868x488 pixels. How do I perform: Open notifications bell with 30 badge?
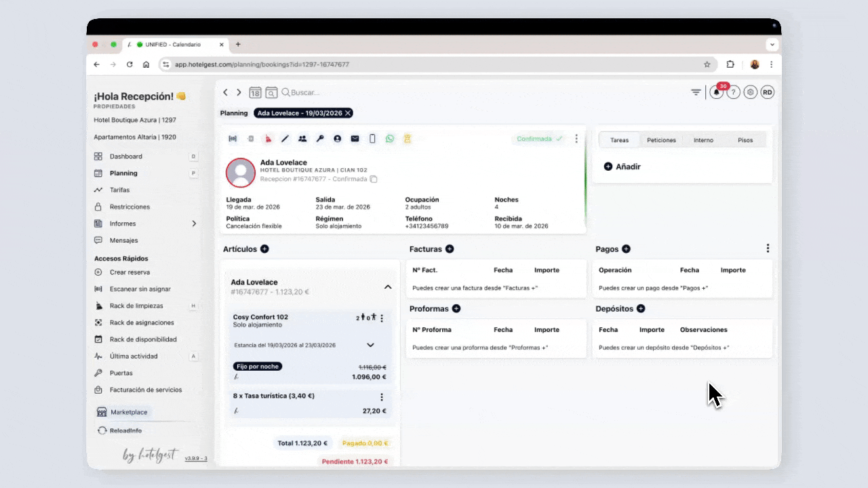click(x=717, y=92)
